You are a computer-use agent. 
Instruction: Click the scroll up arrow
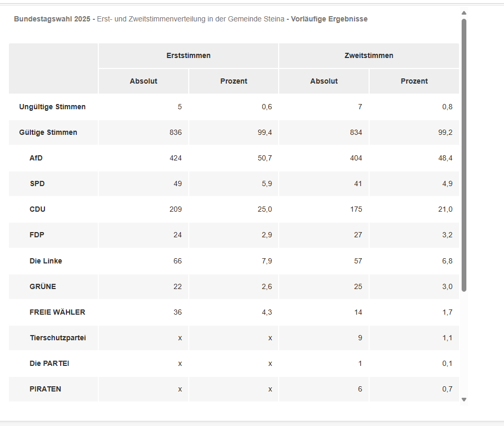(x=464, y=13)
